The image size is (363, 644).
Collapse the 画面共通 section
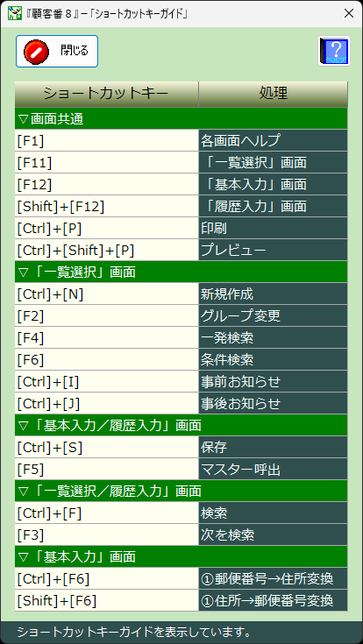point(181,119)
